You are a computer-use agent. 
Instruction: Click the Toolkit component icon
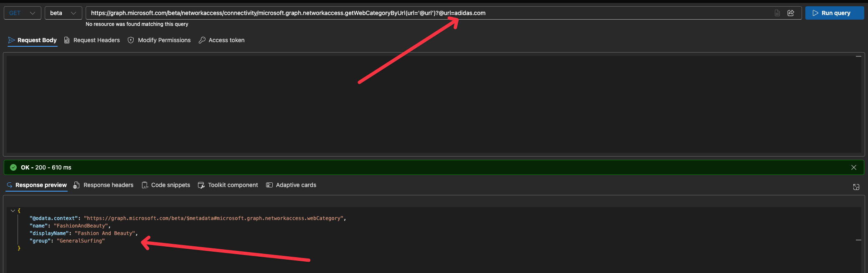coord(201,185)
